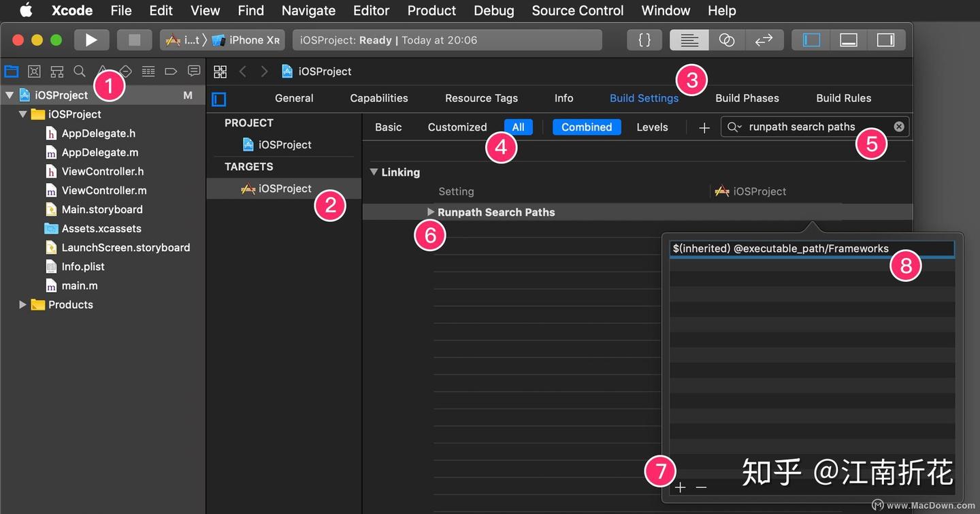
Task: Toggle the Debug area visibility
Action: click(848, 40)
